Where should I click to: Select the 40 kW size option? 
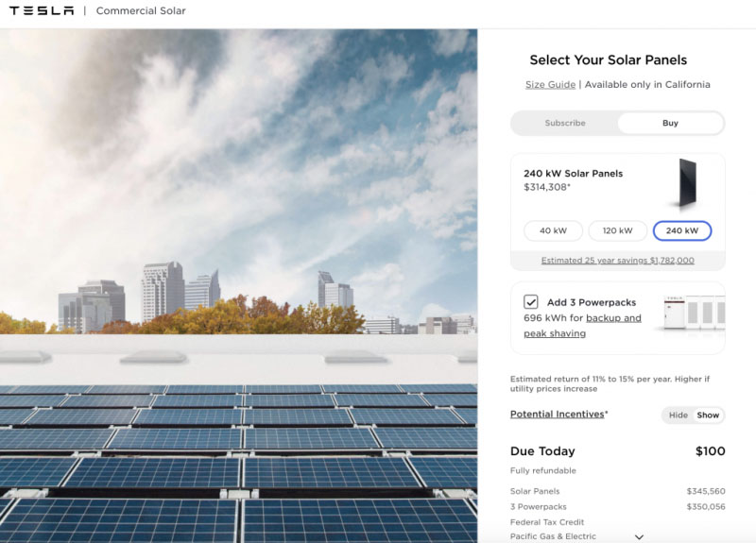tap(553, 230)
